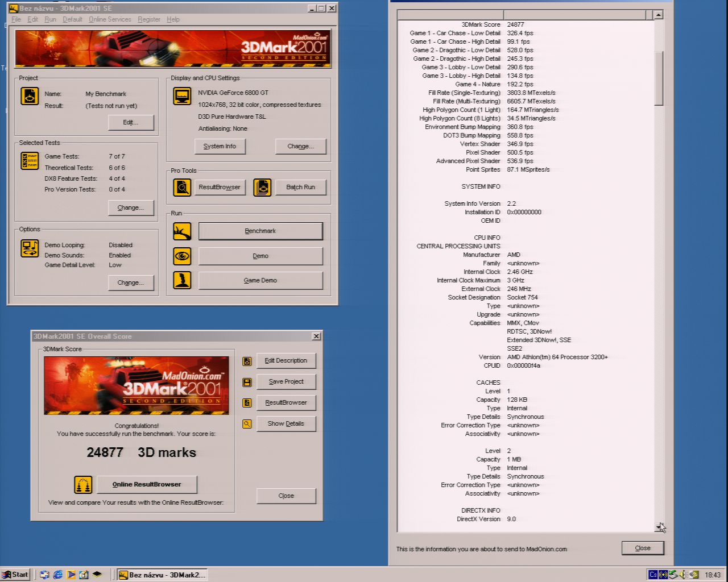Click the icon beside ResultBrowser in score dialog

(247, 403)
